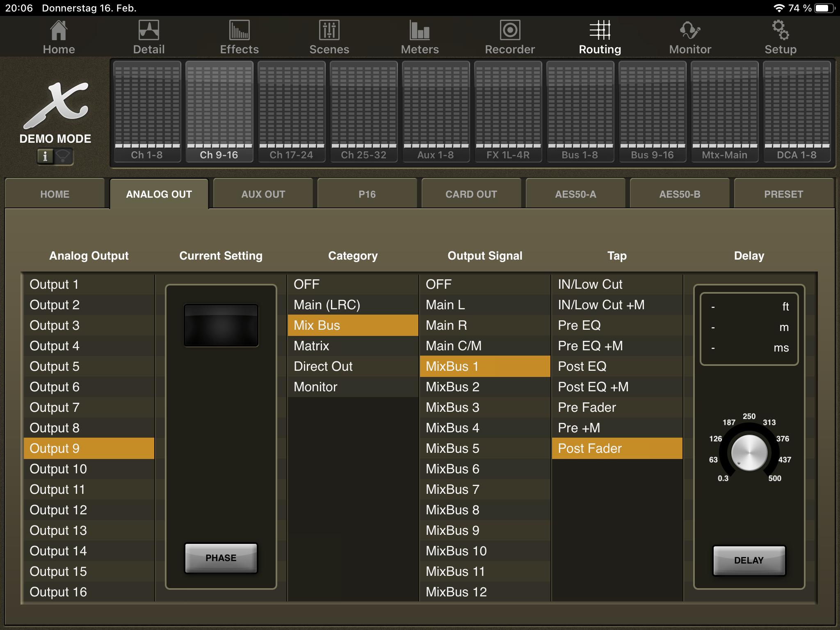
Task: Switch to the AUX OUT tab
Action: click(263, 194)
